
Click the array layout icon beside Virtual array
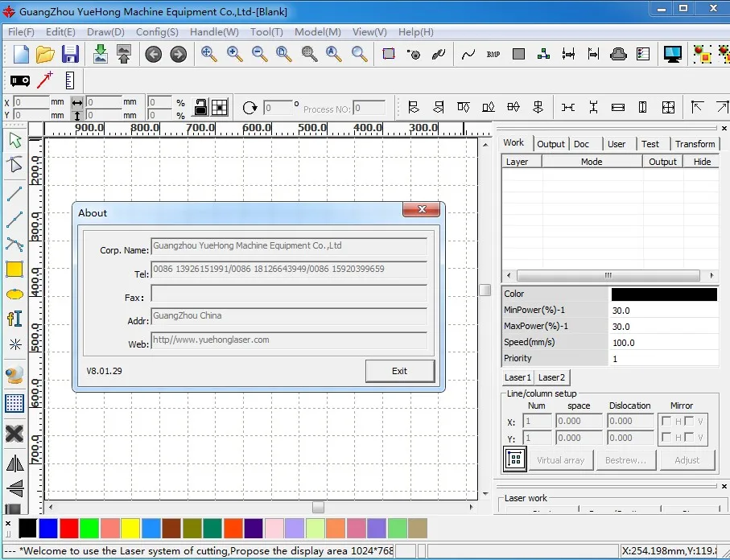[514, 459]
